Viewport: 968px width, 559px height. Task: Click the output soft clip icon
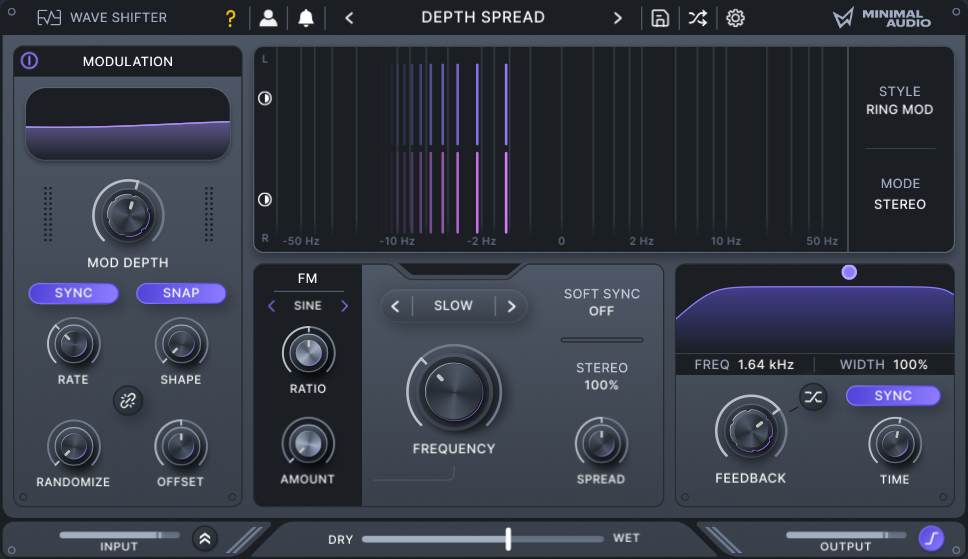point(931,538)
